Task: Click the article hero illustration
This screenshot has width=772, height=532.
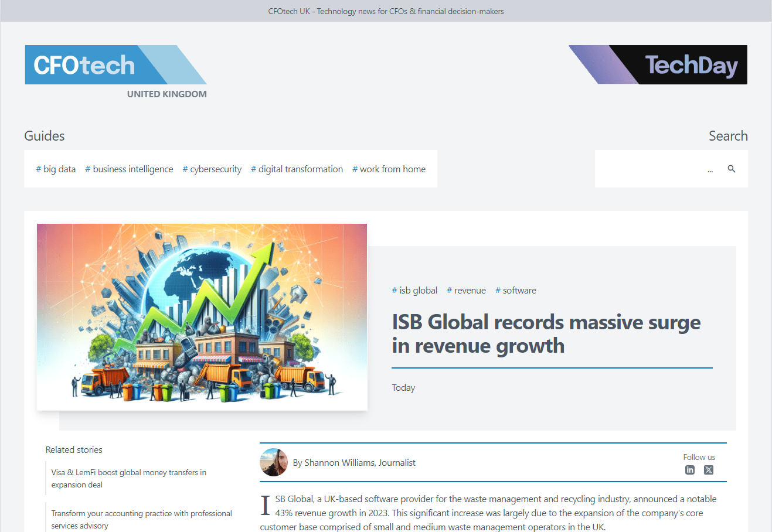Action: pyautogui.click(x=202, y=317)
